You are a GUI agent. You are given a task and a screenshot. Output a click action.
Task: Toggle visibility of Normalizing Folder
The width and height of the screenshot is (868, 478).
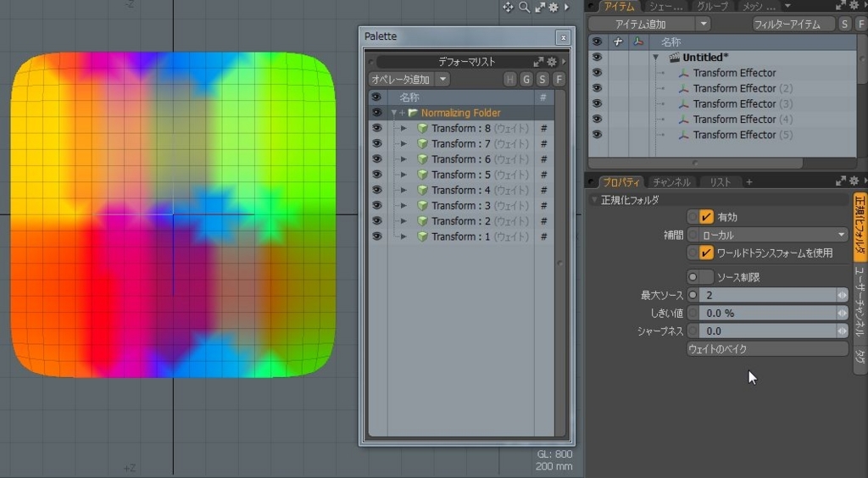(376, 113)
